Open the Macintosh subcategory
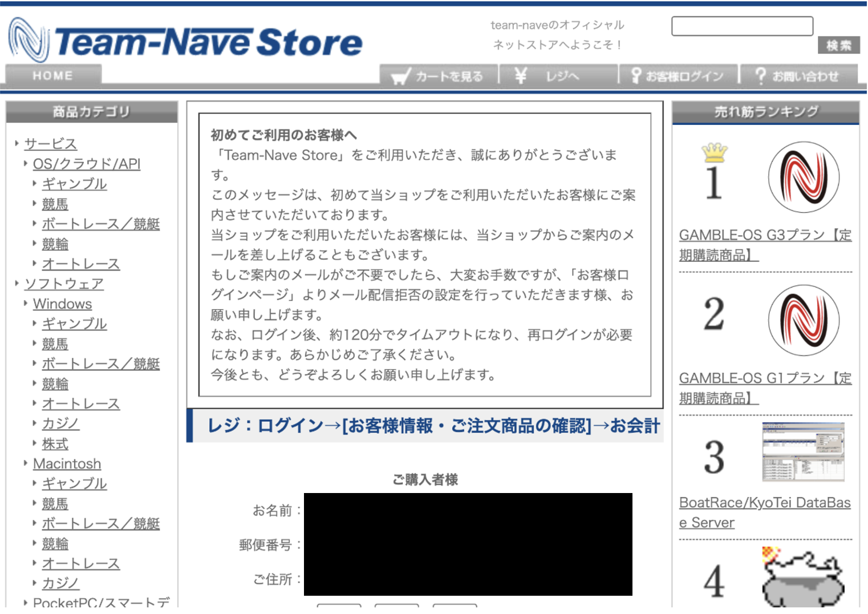Viewport: 868px width, 614px height. tap(67, 463)
